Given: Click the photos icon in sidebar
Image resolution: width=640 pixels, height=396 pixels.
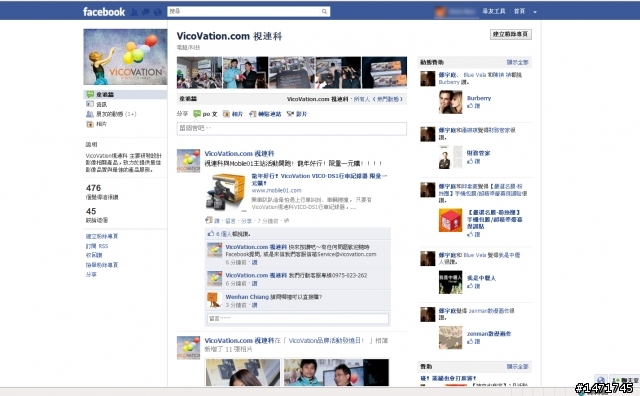Looking at the screenshot, I should (x=90, y=124).
